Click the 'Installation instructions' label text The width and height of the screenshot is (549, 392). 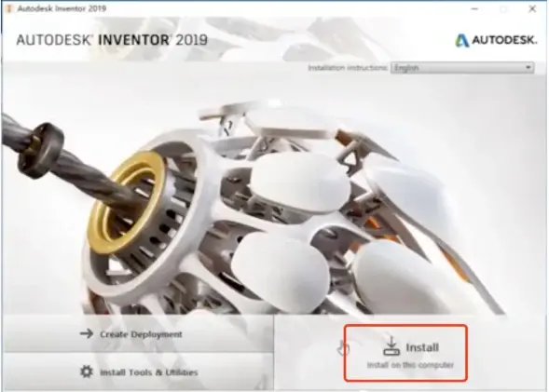(348, 67)
